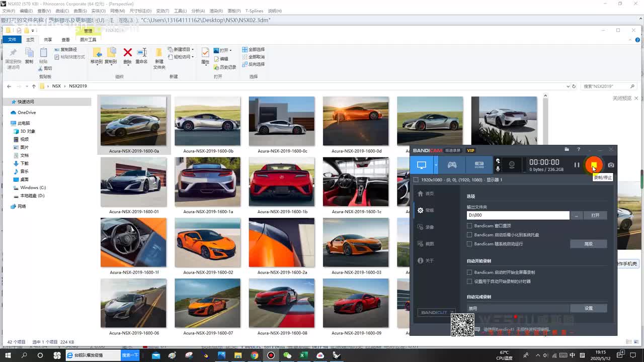This screenshot has height=362, width=644.
Task: Open Bandicam 截图 settings section
Action: click(x=426, y=244)
